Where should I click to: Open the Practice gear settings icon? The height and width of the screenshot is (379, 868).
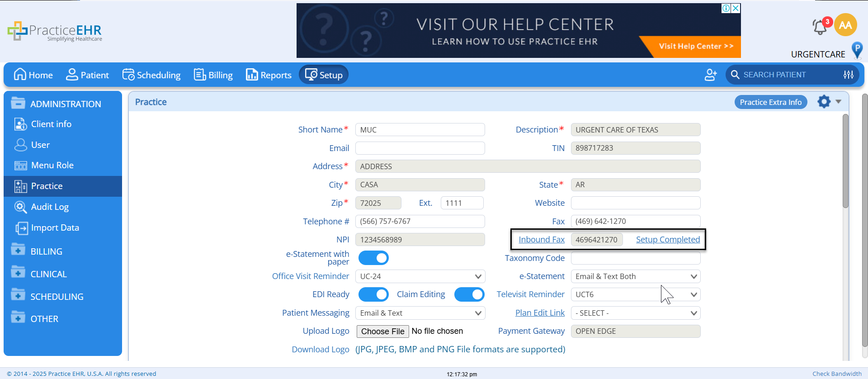(x=824, y=102)
